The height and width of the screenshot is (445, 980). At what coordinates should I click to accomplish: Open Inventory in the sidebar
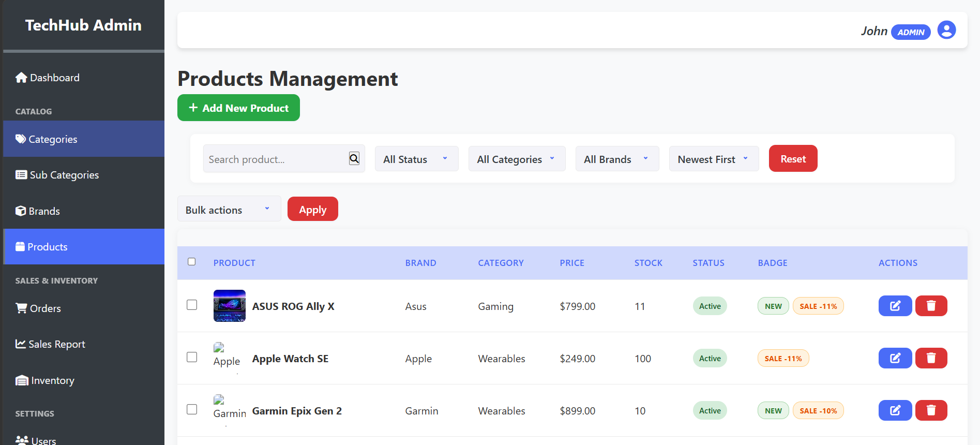[x=84, y=380]
